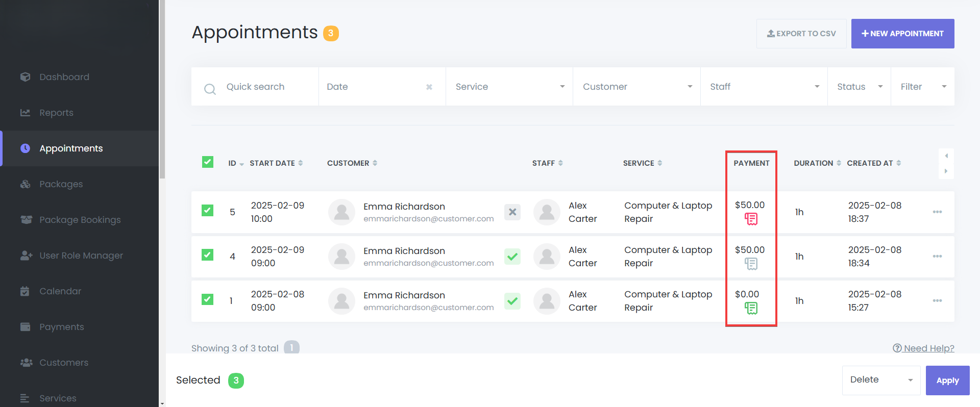The image size is (980, 407).
Task: Clear the Date filter using the X icon
Action: (x=429, y=87)
